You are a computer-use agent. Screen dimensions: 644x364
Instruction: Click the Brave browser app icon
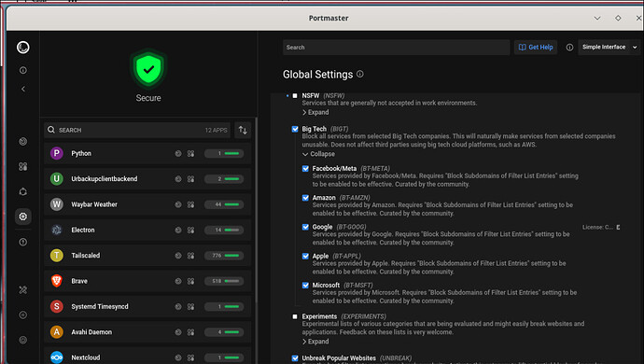point(57,281)
